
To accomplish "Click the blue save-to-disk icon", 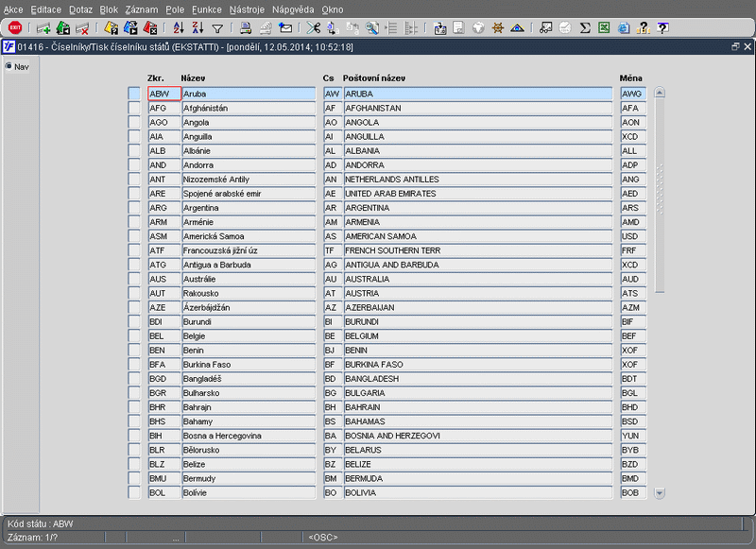I will coord(439,28).
